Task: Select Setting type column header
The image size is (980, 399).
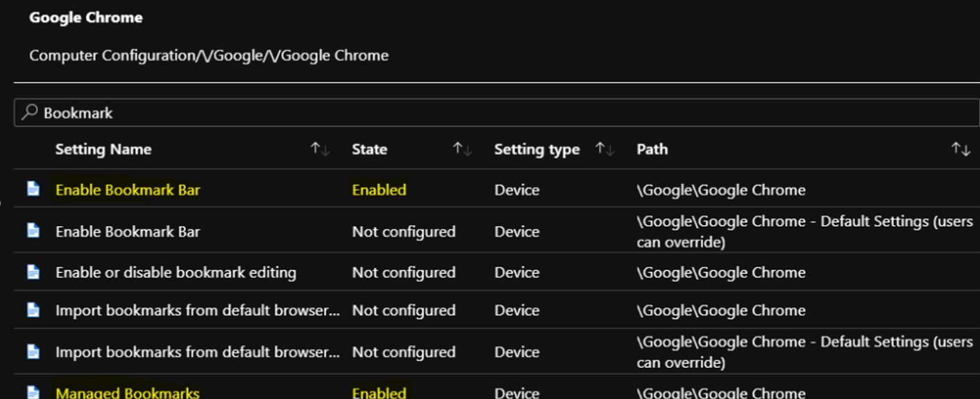Action: point(537,149)
